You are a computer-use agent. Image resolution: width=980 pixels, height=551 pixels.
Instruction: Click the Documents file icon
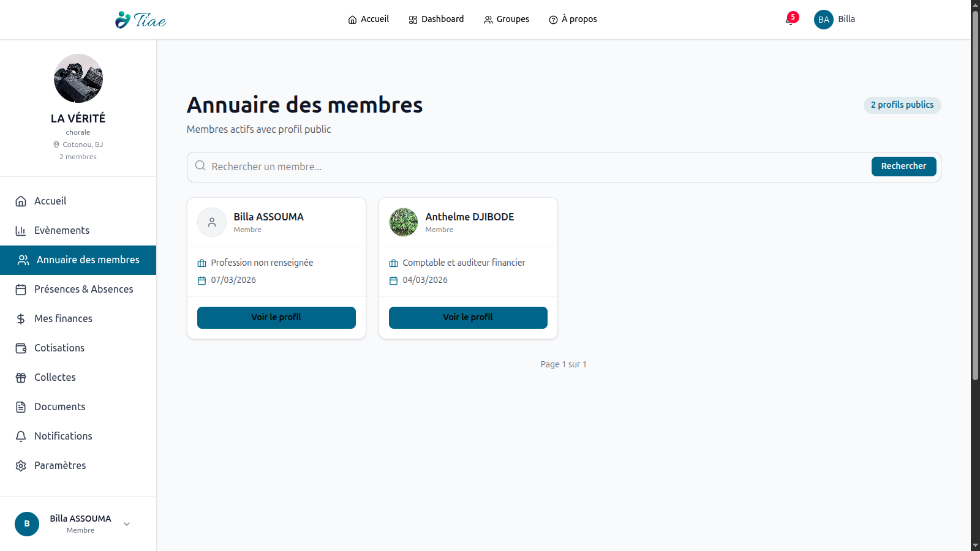(x=21, y=407)
